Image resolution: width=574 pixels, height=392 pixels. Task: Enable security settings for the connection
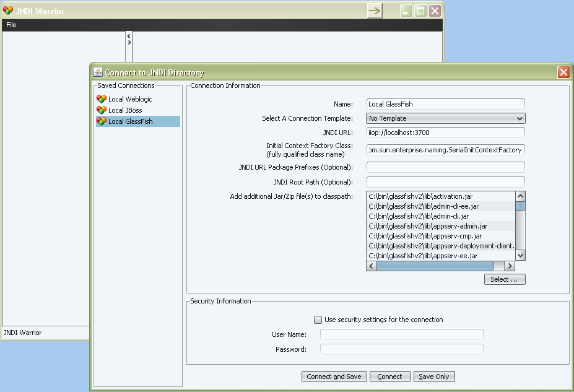click(318, 320)
